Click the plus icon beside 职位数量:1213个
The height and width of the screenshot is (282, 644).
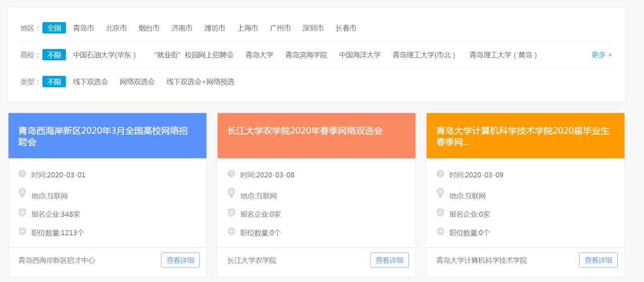(22, 232)
